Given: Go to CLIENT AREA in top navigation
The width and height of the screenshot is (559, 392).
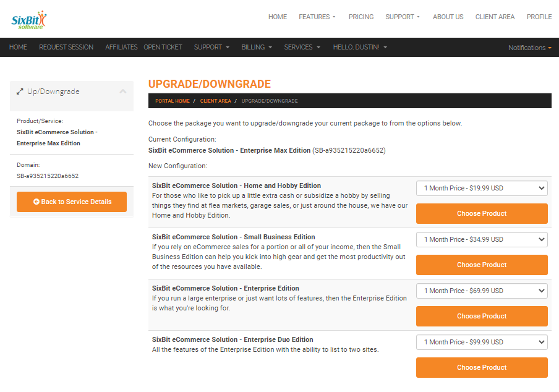Looking at the screenshot, I should click(x=495, y=17).
